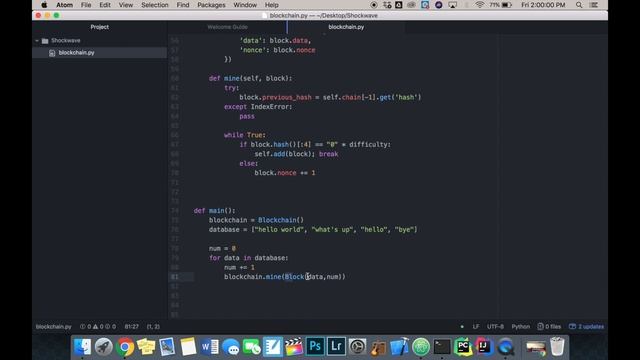
Task: Open the Atom icon in the dock
Action: pos(421,347)
